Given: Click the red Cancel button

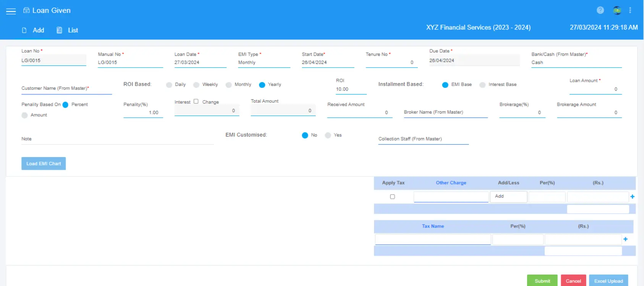Looking at the screenshot, I should [573, 281].
